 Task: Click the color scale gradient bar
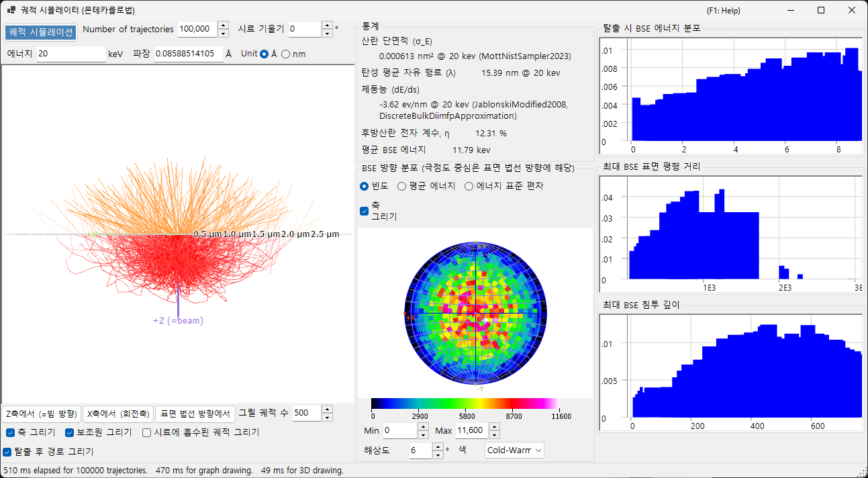(x=465, y=403)
